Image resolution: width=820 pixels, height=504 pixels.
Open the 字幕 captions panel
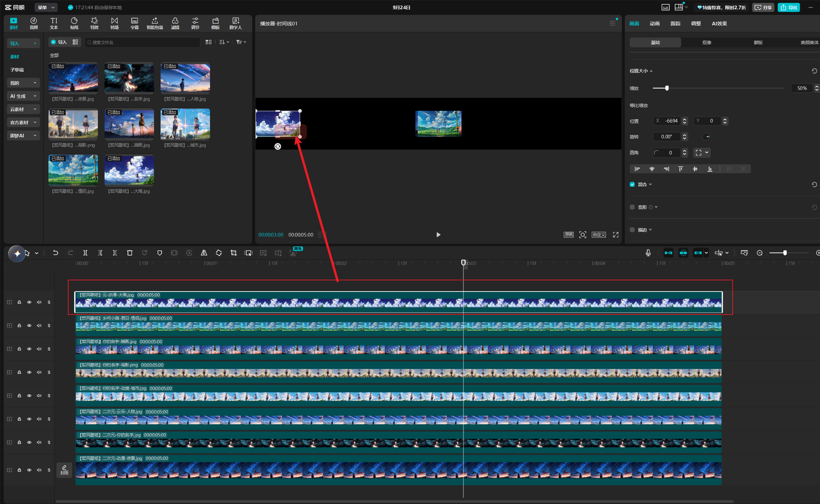tap(135, 23)
